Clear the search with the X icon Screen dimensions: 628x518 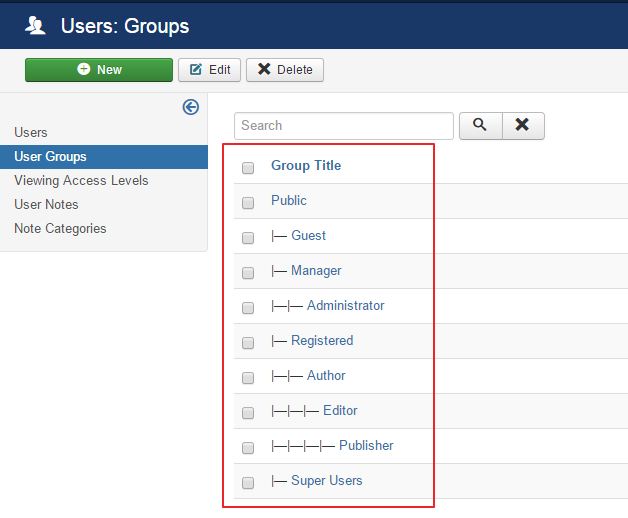pos(522,125)
